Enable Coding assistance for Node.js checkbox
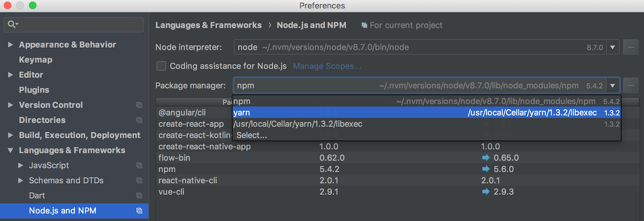This screenshot has width=644, height=221. pyautogui.click(x=161, y=66)
